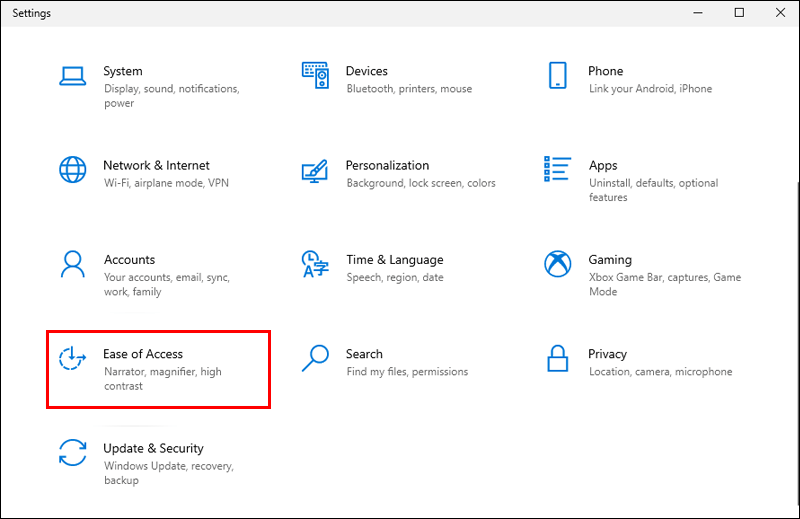This screenshot has width=800, height=519.
Task: Click the Time & Language icon
Action: click(x=315, y=264)
